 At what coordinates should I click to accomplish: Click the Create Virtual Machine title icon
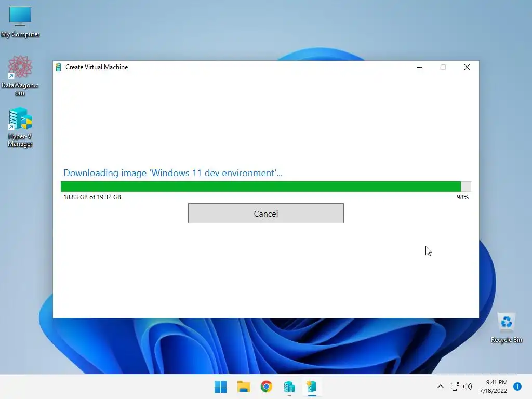click(58, 67)
